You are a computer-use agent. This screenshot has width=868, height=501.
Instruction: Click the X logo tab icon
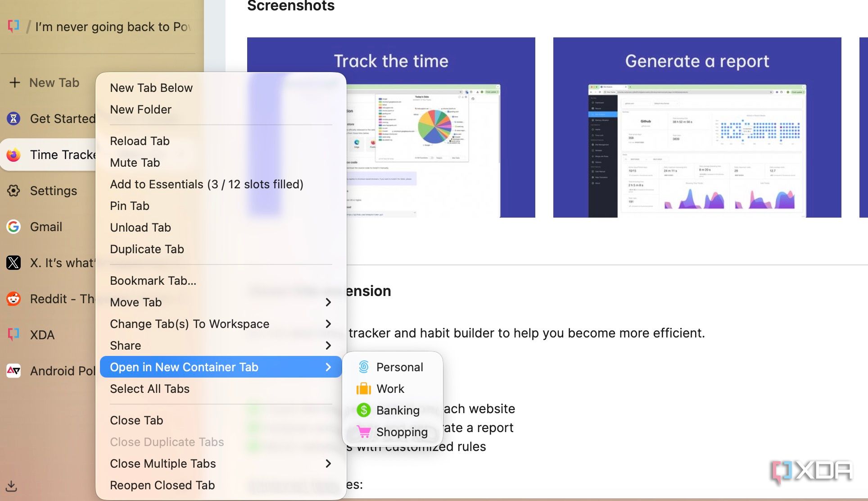tap(14, 263)
